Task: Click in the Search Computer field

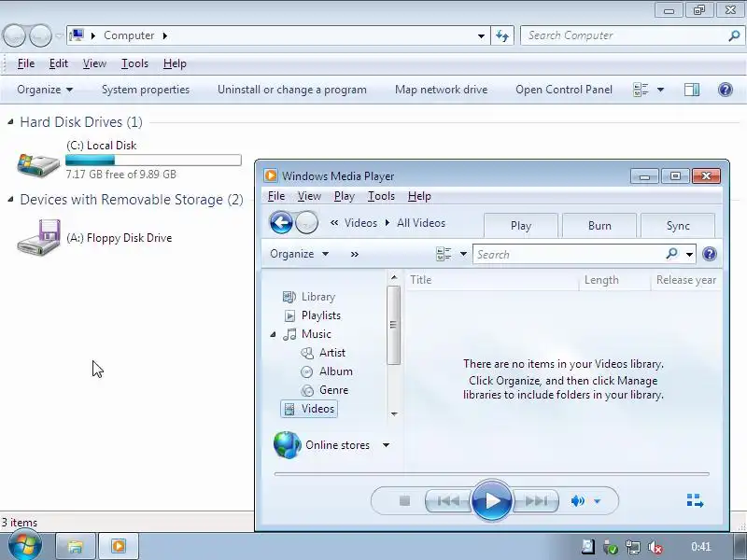Action: (624, 35)
